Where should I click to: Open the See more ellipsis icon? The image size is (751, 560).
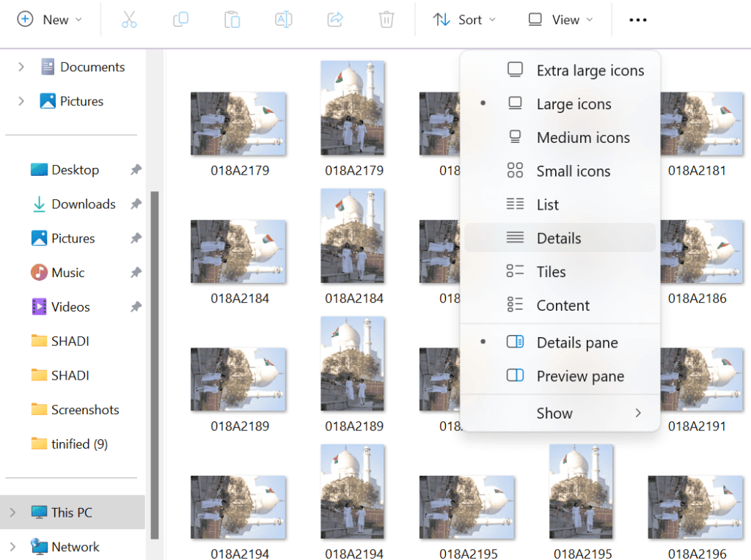point(637,20)
